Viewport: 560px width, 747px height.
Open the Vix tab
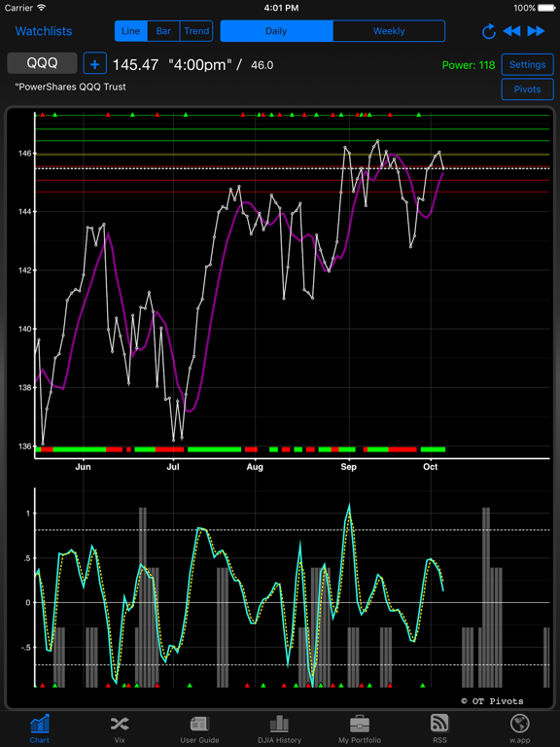click(119, 729)
